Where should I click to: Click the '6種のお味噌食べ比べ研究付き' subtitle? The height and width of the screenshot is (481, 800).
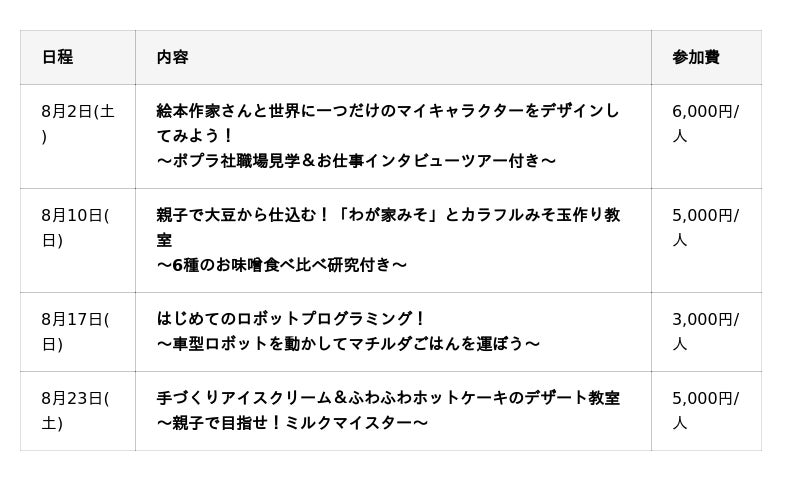pyautogui.click(x=282, y=265)
